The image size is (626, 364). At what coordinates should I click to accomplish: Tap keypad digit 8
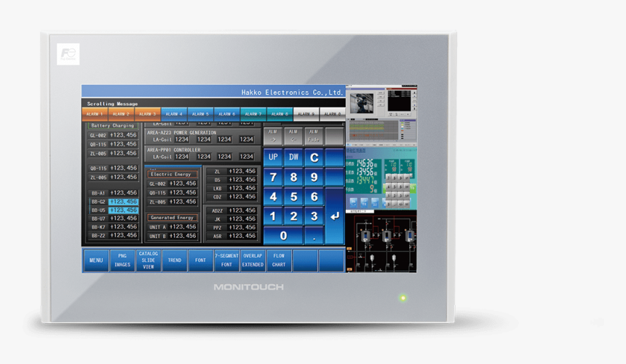[x=293, y=177]
